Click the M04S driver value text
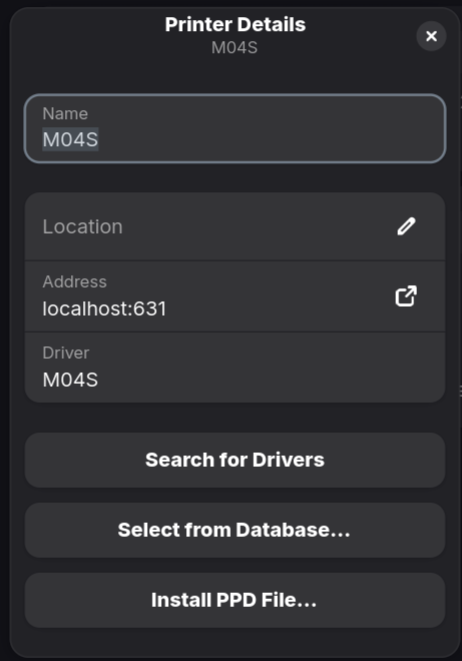This screenshot has width=462, height=661. click(70, 380)
